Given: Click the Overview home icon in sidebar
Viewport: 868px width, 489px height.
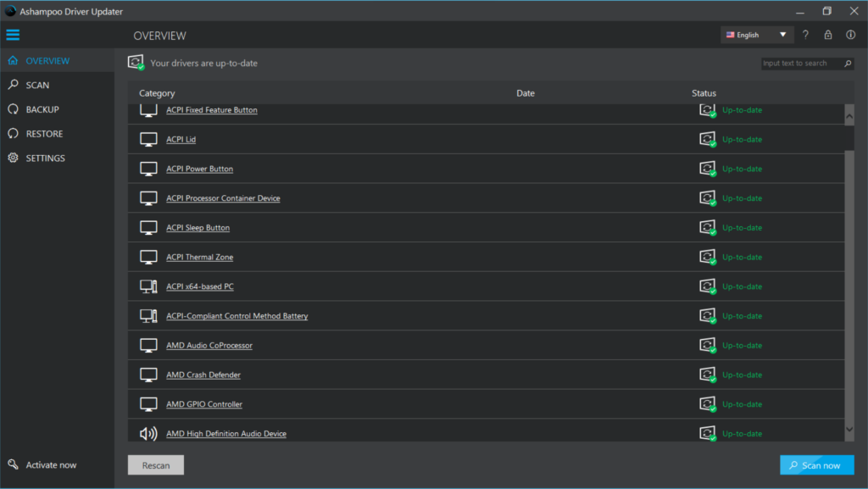Looking at the screenshot, I should point(13,60).
